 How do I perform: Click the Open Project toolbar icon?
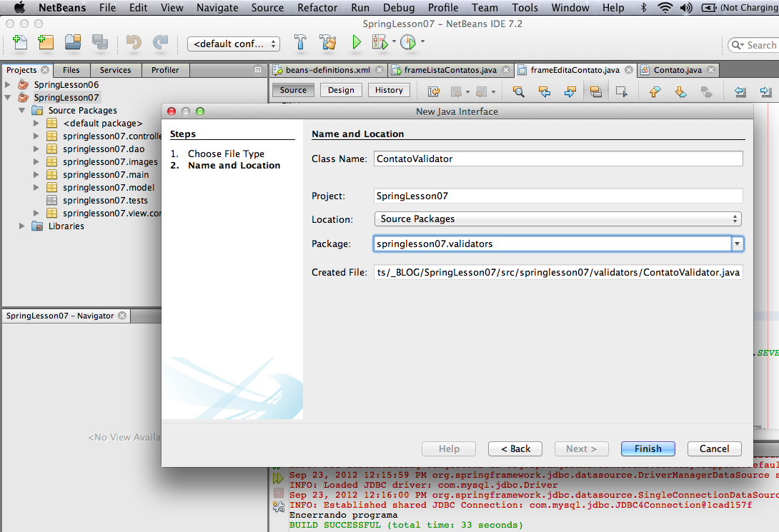[73, 43]
